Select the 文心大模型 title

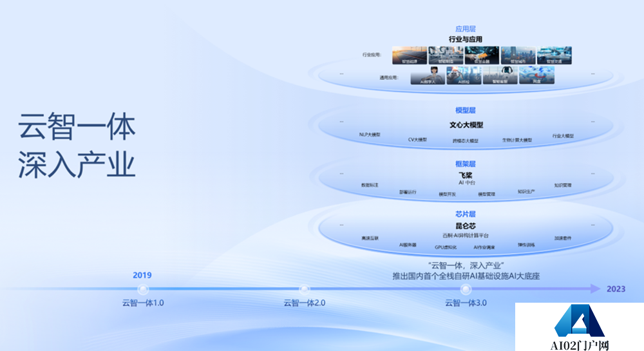tap(466, 125)
